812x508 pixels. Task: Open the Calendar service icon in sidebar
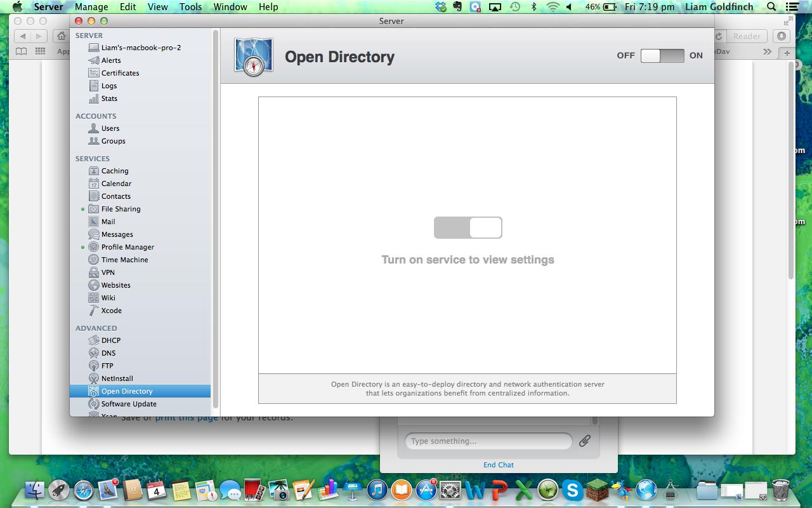(x=94, y=184)
